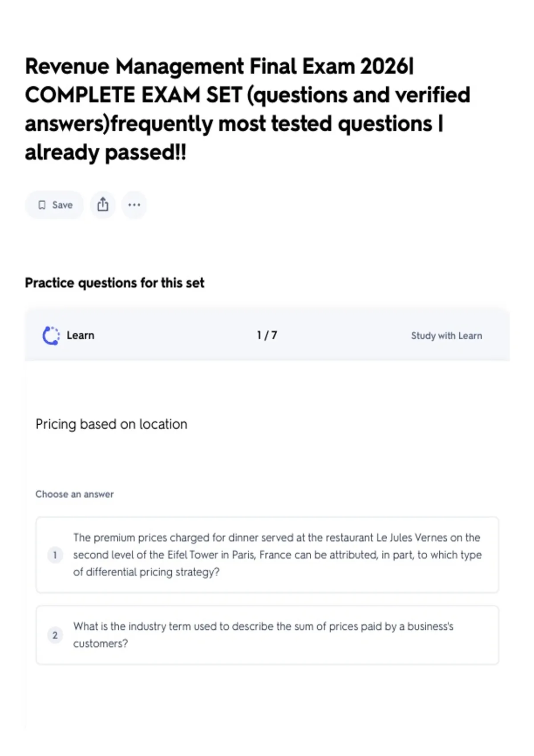
Task: Open the three-dots more options menu
Action: (134, 205)
